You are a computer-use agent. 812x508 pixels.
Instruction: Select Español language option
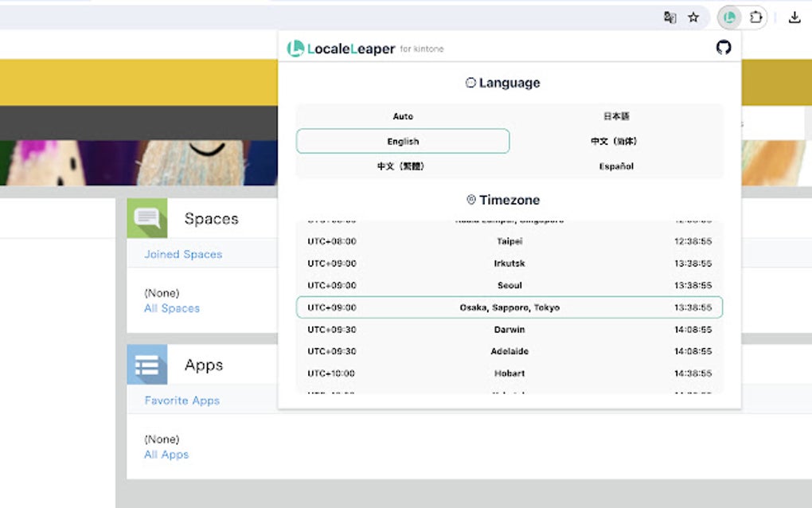[x=616, y=166]
